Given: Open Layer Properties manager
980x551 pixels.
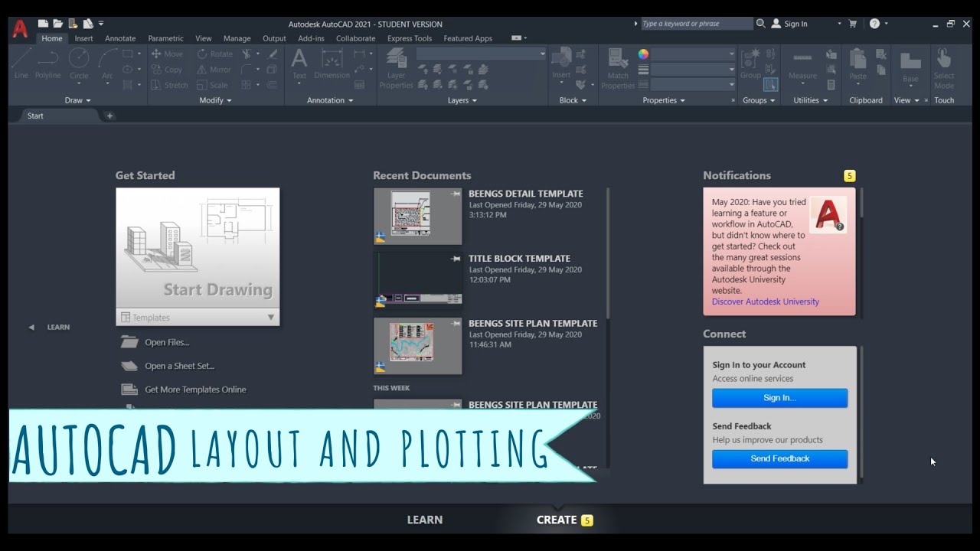Looking at the screenshot, I should tap(396, 69).
